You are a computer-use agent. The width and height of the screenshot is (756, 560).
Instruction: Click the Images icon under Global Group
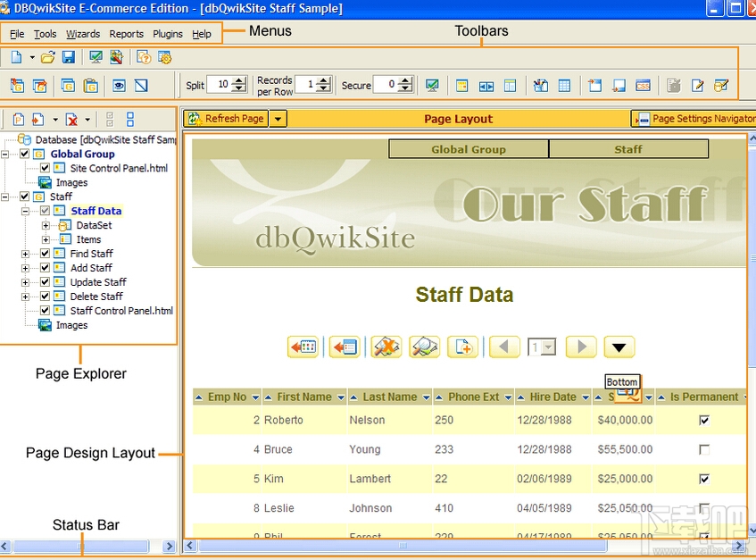pos(45,182)
